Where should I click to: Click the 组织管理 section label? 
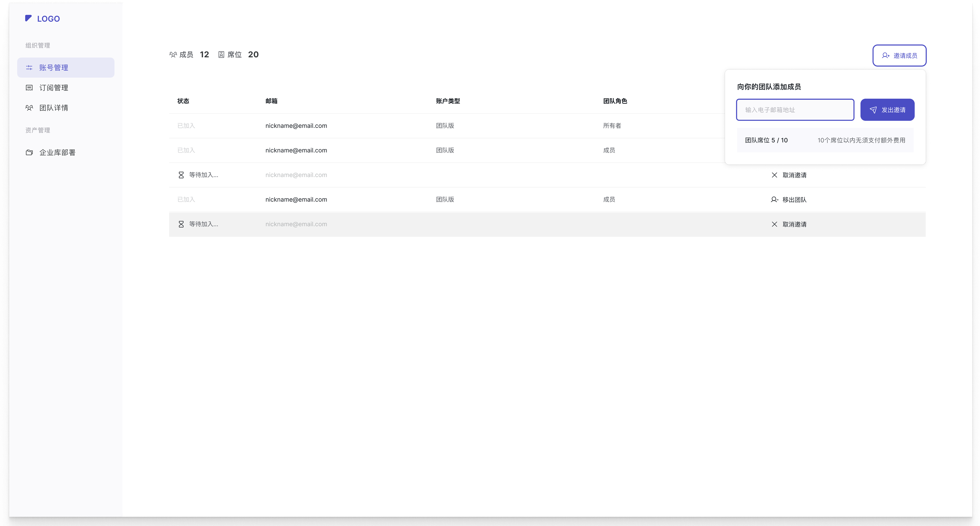tap(38, 45)
